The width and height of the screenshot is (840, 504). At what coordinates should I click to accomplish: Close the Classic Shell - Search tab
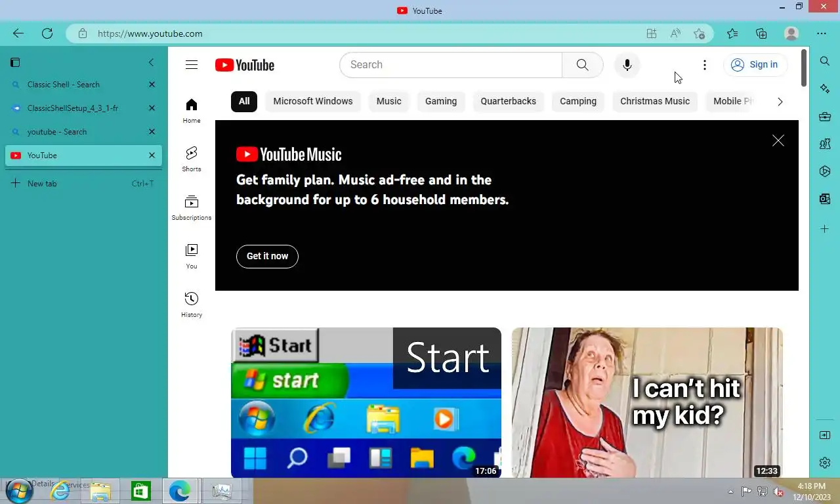[x=152, y=85]
